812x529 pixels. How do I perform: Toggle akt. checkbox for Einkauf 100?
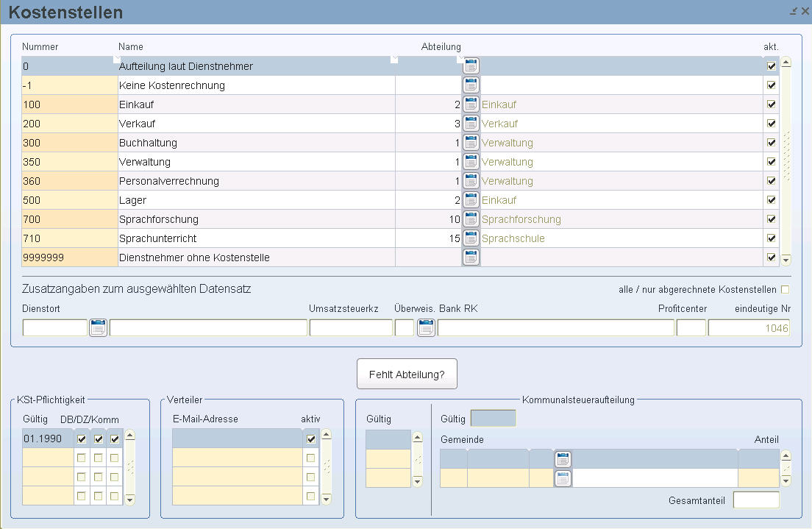[771, 104]
